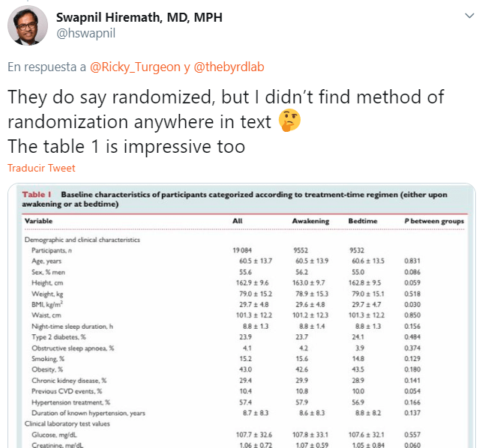Click the @hswapnil handle
The width and height of the screenshot is (485, 448).
(x=85, y=33)
